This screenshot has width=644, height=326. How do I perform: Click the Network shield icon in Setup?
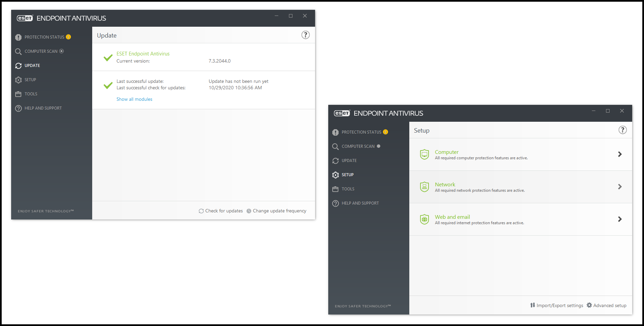point(424,187)
